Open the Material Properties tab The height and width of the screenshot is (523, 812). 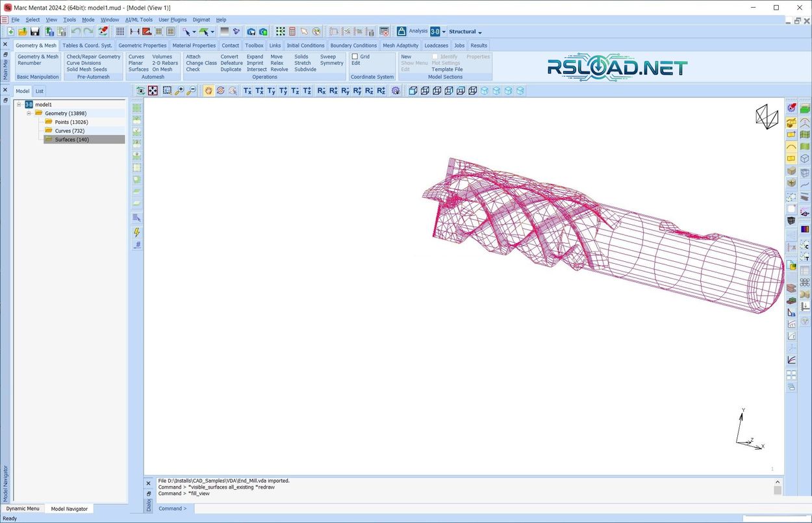[x=194, y=45]
